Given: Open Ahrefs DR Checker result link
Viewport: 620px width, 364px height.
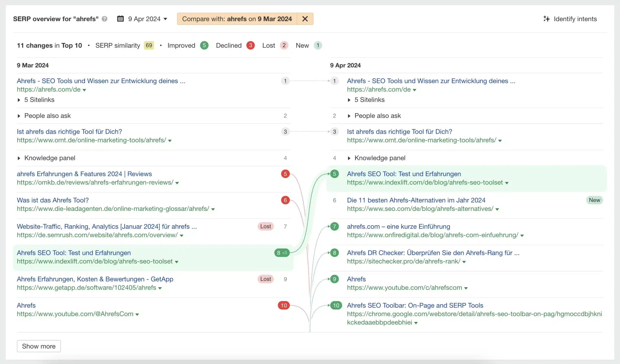Looking at the screenshot, I should point(433,253).
